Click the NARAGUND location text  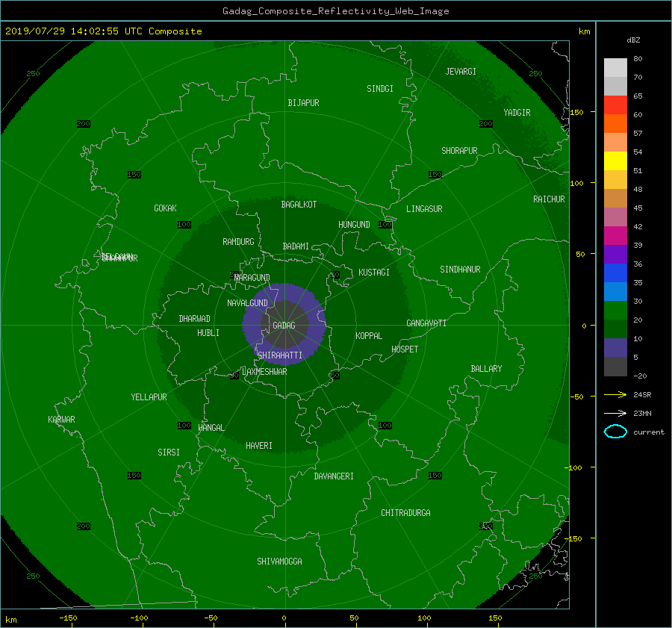point(252,278)
